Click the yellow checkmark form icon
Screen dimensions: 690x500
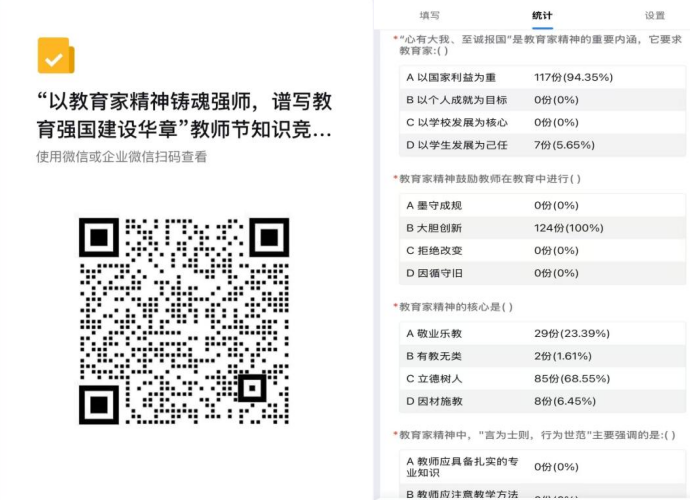point(56,55)
